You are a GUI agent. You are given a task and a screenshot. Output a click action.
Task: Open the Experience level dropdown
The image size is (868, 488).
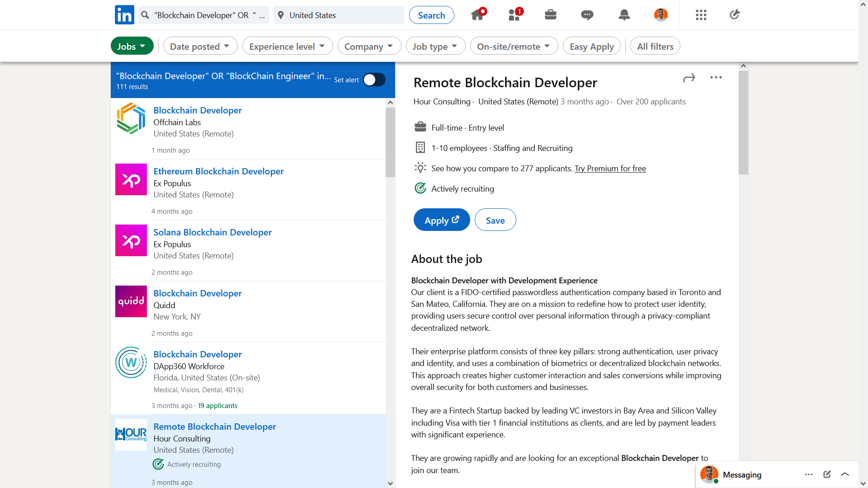tap(288, 46)
